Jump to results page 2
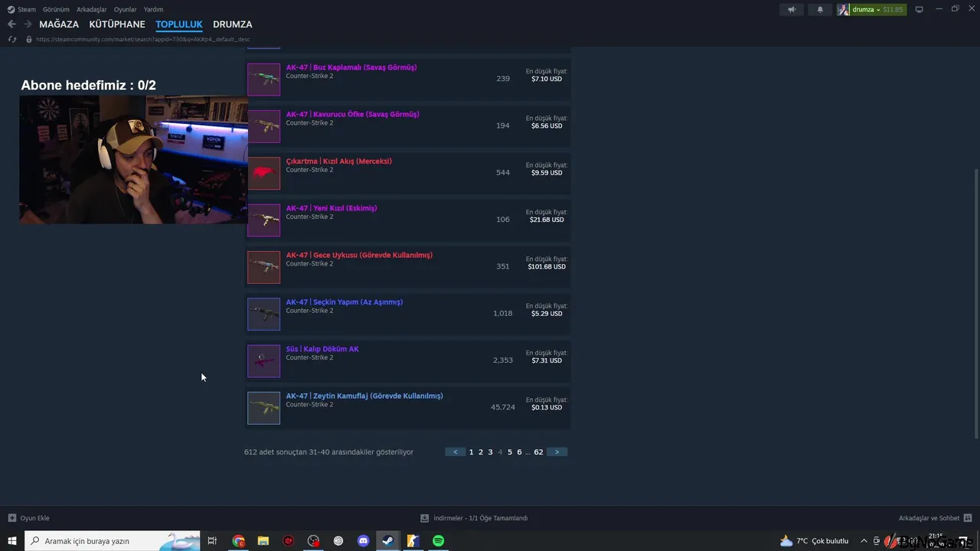 pyautogui.click(x=481, y=452)
